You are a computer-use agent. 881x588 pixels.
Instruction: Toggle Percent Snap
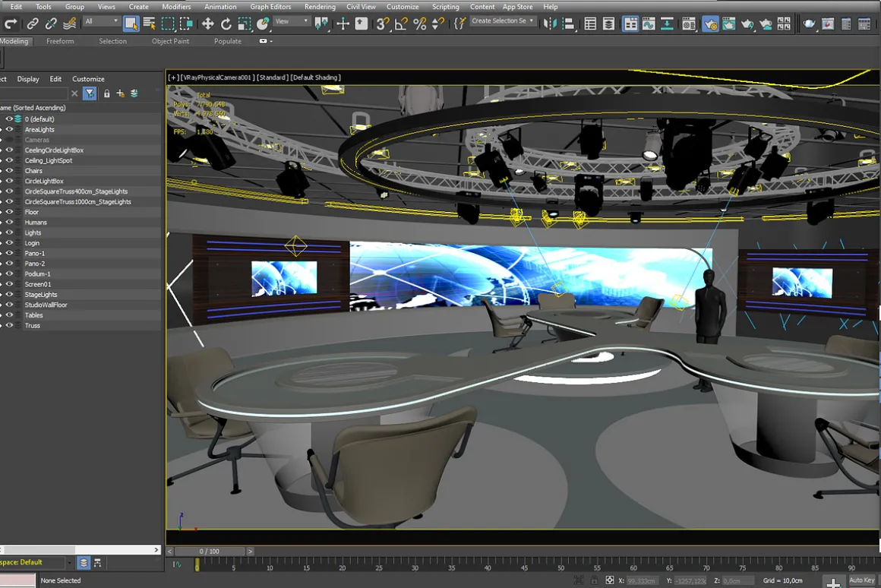point(420,24)
